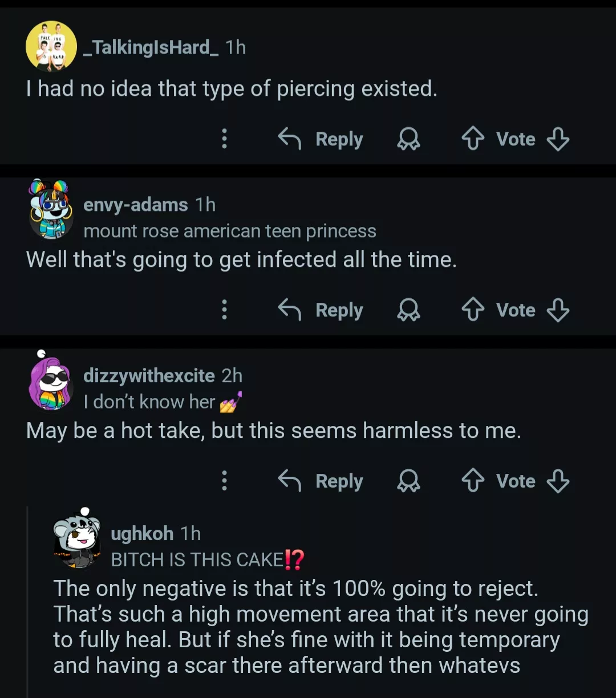Tap envy-adams' rainbow avatar
The height and width of the screenshot is (698, 616).
(x=51, y=209)
